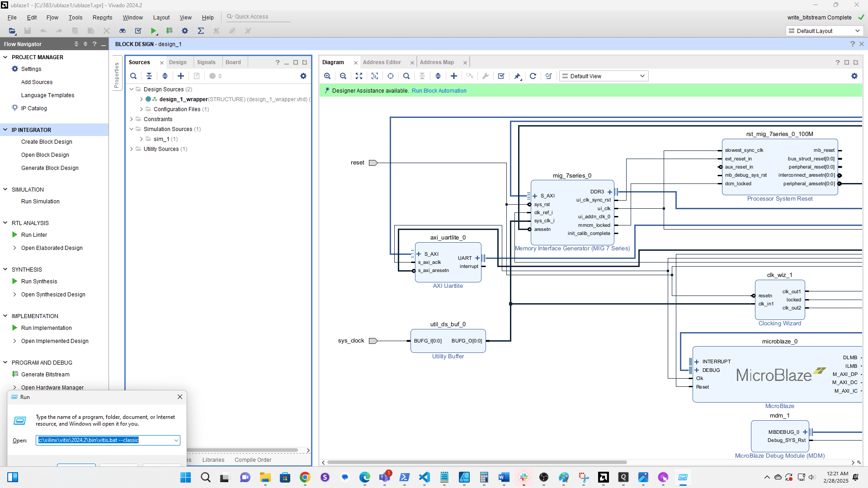Switch to the Address Editor tab

click(382, 62)
